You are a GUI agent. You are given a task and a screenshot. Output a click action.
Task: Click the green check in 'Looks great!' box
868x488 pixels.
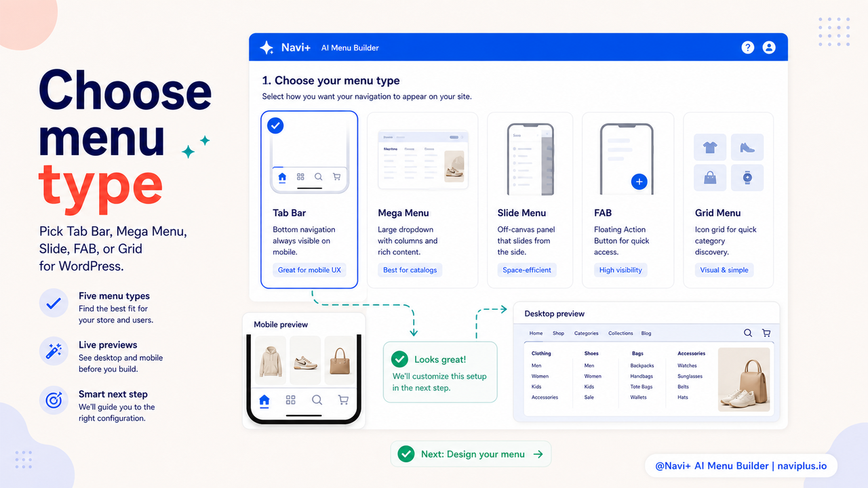[401, 360]
